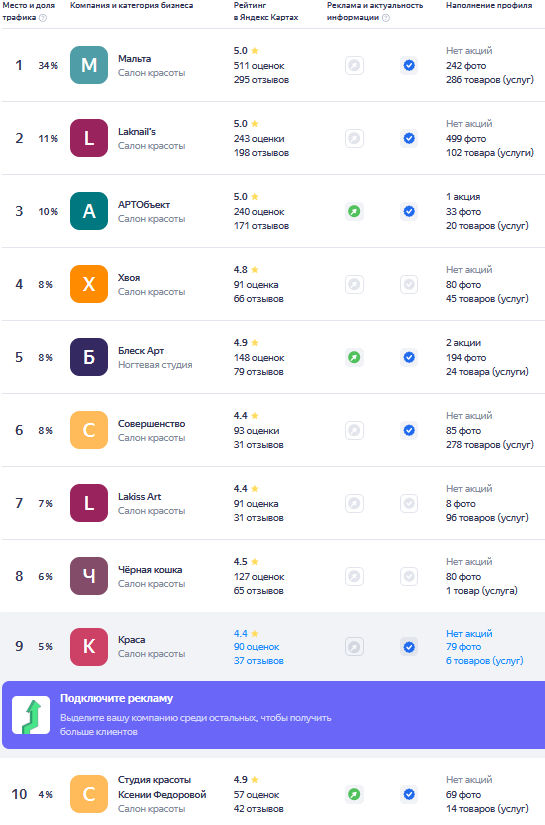Click the Студия красоты Ксении Федоровой name
Viewport: 545px width, 825px height.
point(162,787)
